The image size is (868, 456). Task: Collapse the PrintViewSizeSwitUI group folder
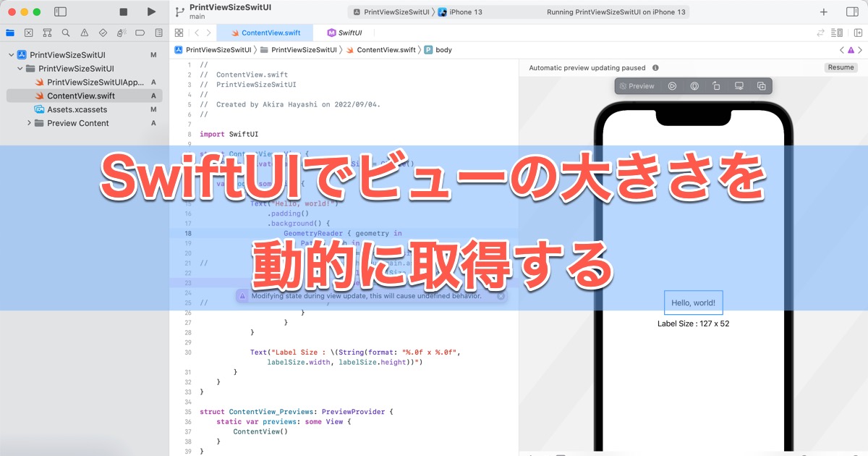point(20,69)
